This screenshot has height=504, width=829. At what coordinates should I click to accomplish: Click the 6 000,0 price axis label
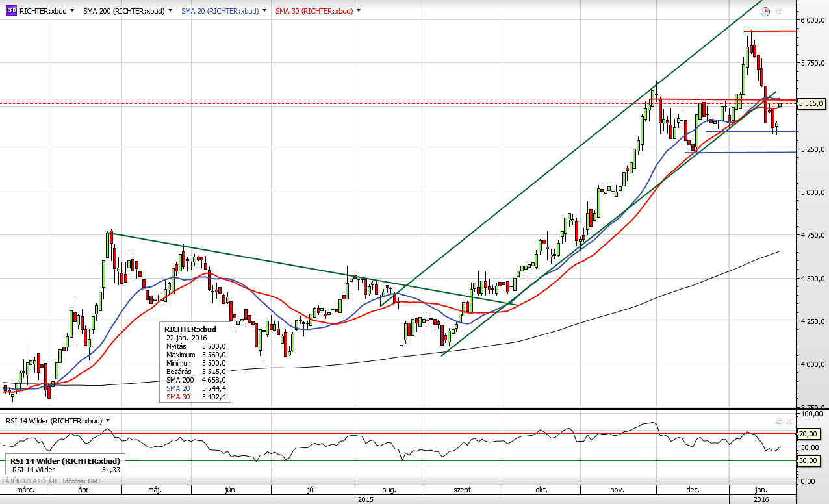tap(811, 20)
